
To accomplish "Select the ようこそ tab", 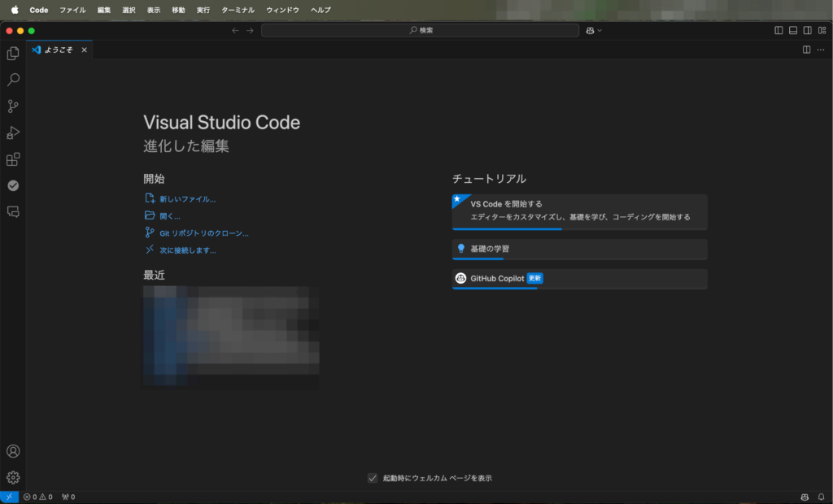I will pos(58,50).
